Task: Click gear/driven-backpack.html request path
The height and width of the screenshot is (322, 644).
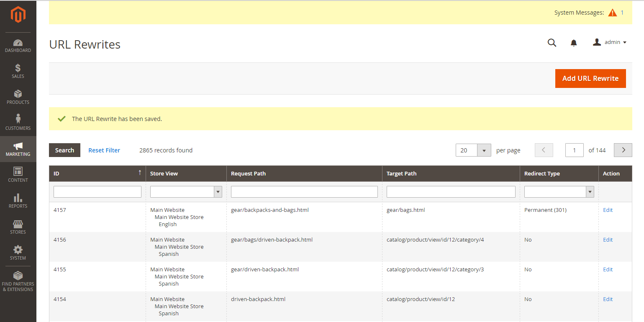Action: [x=265, y=269]
